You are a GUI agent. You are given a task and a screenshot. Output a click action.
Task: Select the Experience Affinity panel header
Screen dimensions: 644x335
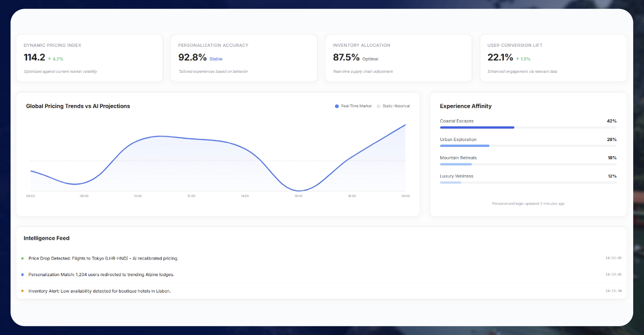pyautogui.click(x=466, y=106)
